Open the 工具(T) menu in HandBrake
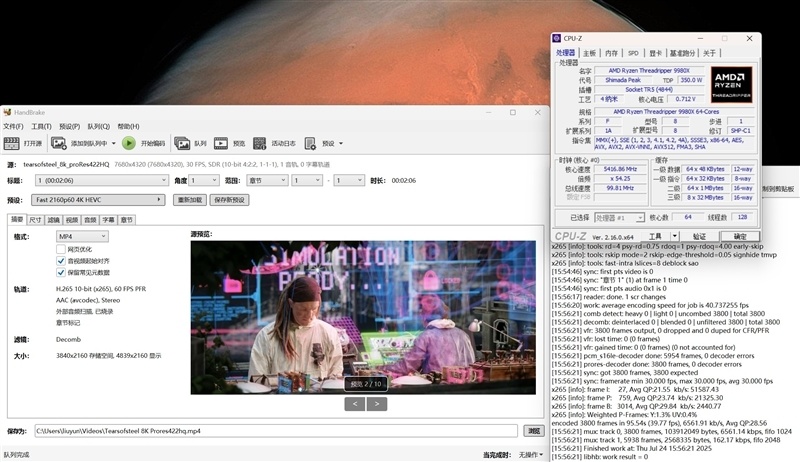Image resolution: width=800 pixels, height=462 pixels. coord(41,127)
